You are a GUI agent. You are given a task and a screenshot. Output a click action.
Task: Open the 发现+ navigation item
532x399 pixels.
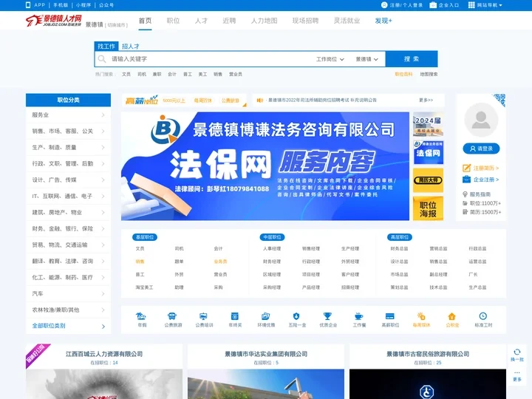point(383,21)
